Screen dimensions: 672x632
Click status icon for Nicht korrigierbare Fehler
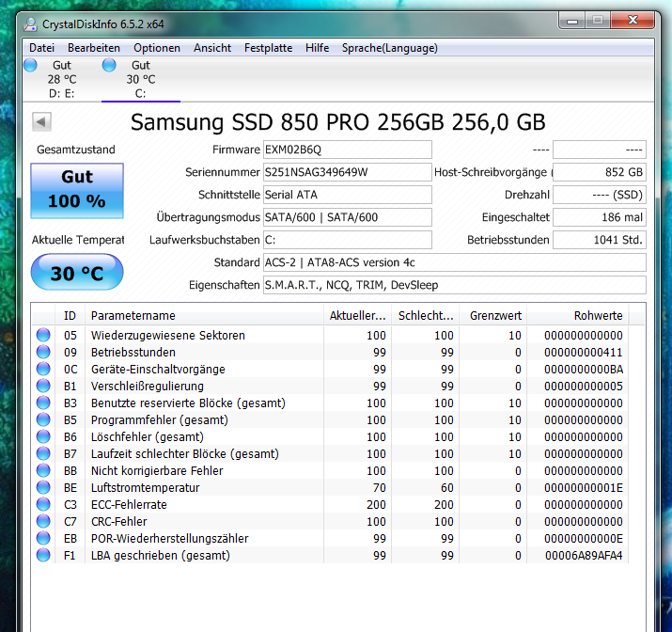click(x=43, y=470)
